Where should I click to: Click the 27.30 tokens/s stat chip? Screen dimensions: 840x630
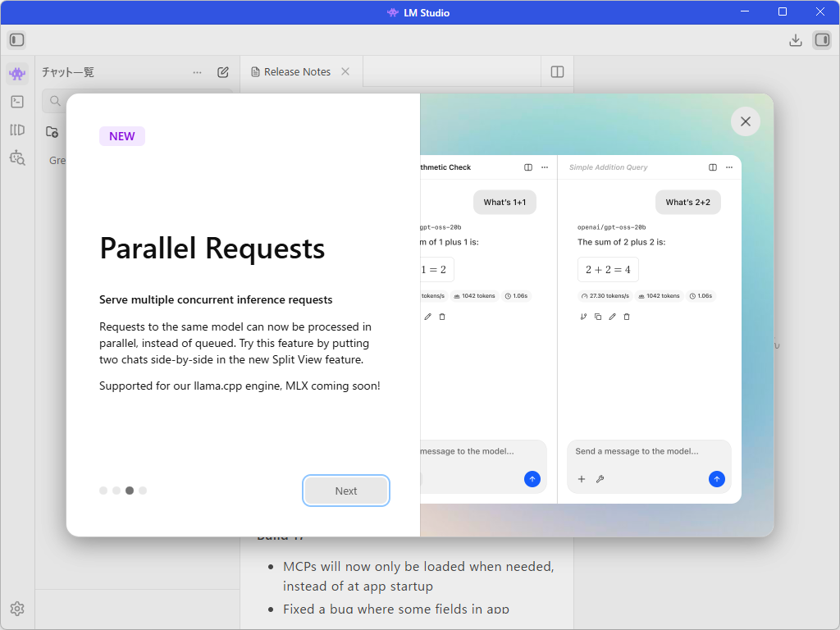click(605, 295)
